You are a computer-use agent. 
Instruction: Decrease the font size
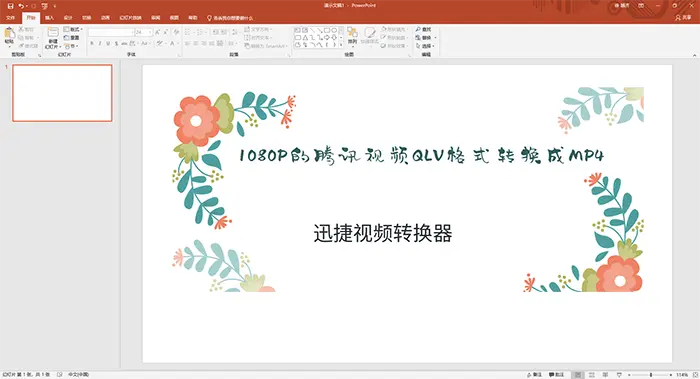click(166, 32)
